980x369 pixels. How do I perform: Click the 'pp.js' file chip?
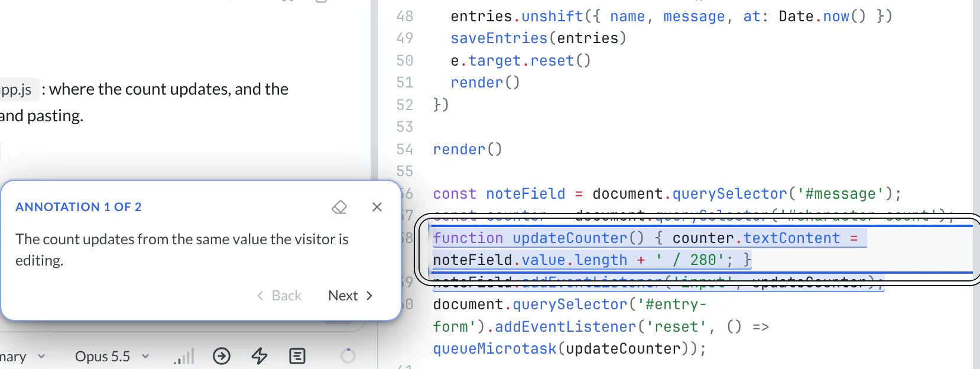(18, 89)
